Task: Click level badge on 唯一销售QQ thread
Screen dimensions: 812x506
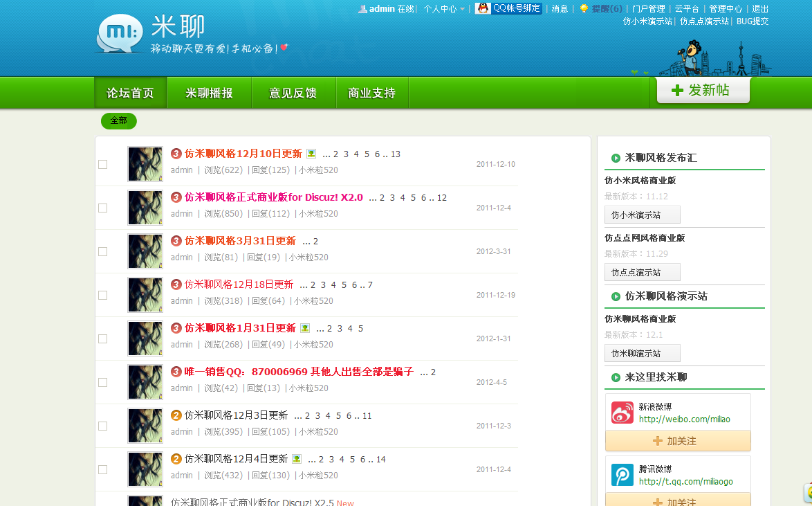Action: click(x=176, y=372)
